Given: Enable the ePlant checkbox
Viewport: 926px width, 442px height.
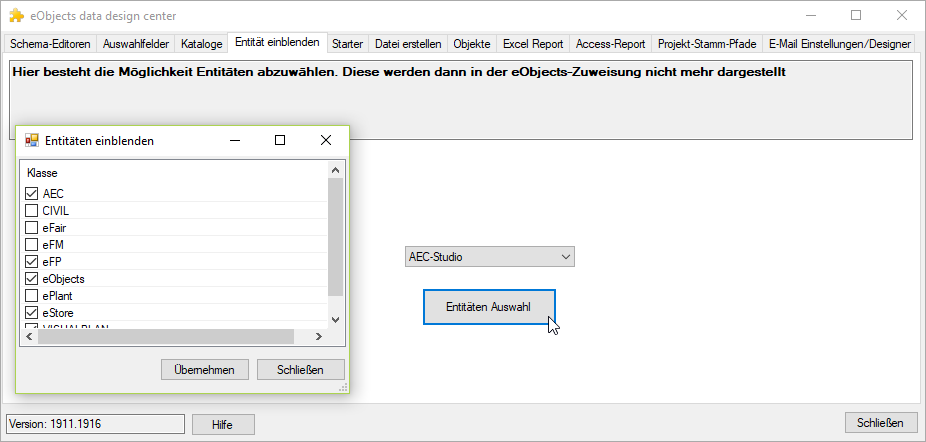Looking at the screenshot, I should click(x=31, y=295).
